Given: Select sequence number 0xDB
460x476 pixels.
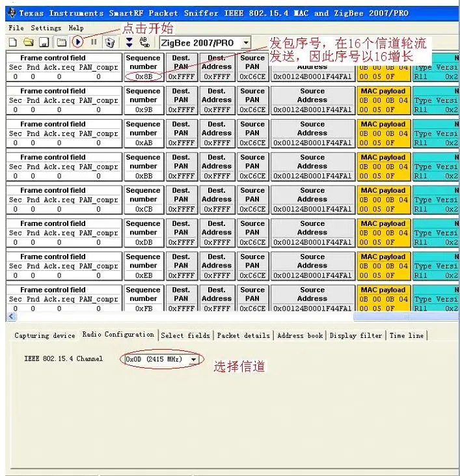Looking at the screenshot, I should (x=144, y=242).
